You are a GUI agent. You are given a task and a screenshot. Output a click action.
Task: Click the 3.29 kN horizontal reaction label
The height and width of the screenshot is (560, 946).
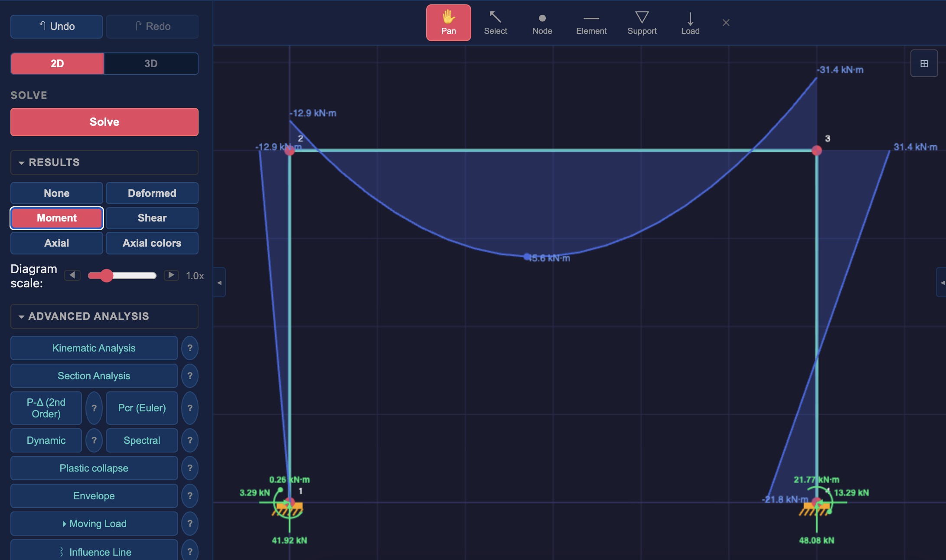(254, 493)
